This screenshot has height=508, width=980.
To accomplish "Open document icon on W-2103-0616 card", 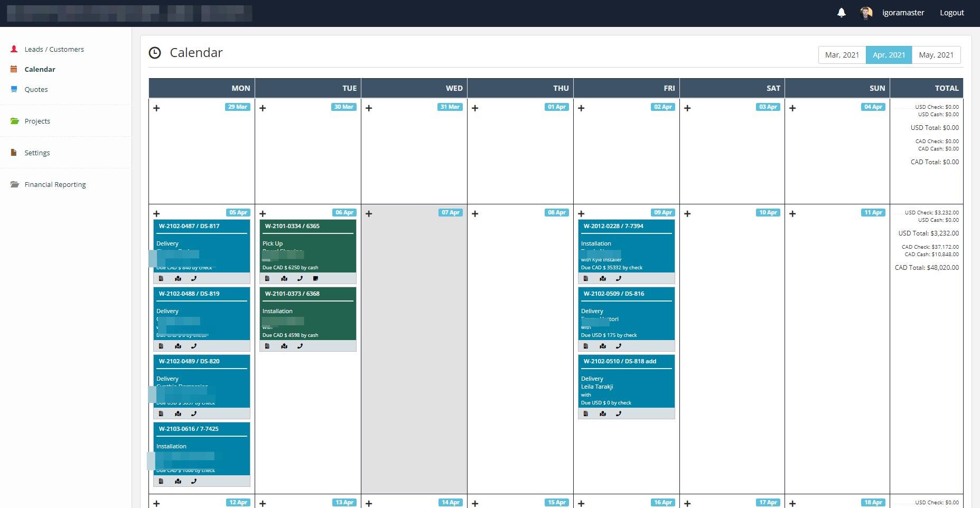I will 161,481.
